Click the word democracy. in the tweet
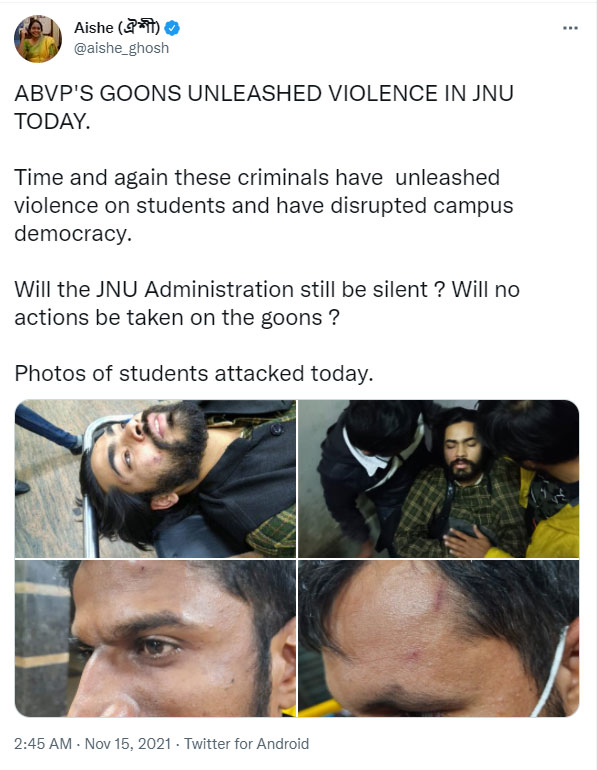Viewport: 597px width, 770px height. pos(73,234)
